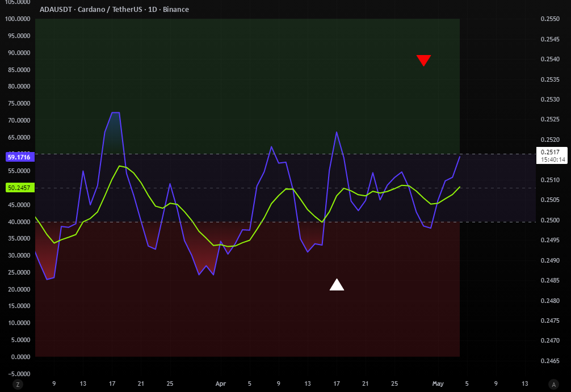Viewport: 571px width, 392px height.
Task: Click the 0.2530 price scale label
Action: (x=550, y=99)
